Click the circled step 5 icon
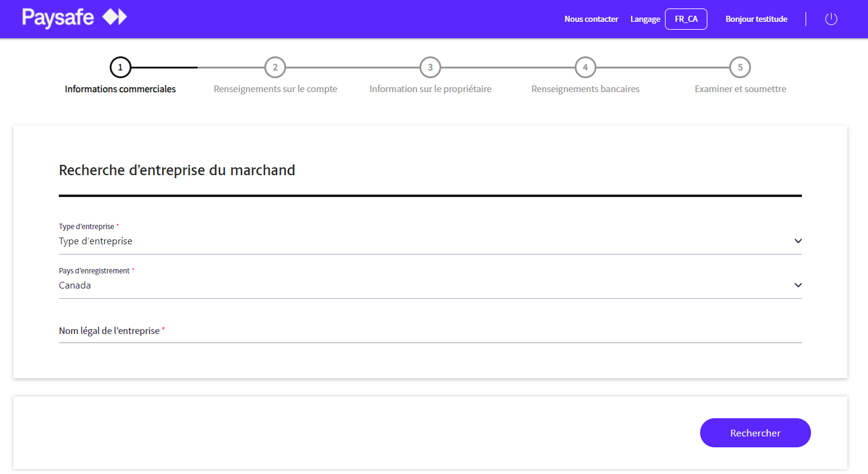Viewport: 868px width, 474px height. click(740, 67)
